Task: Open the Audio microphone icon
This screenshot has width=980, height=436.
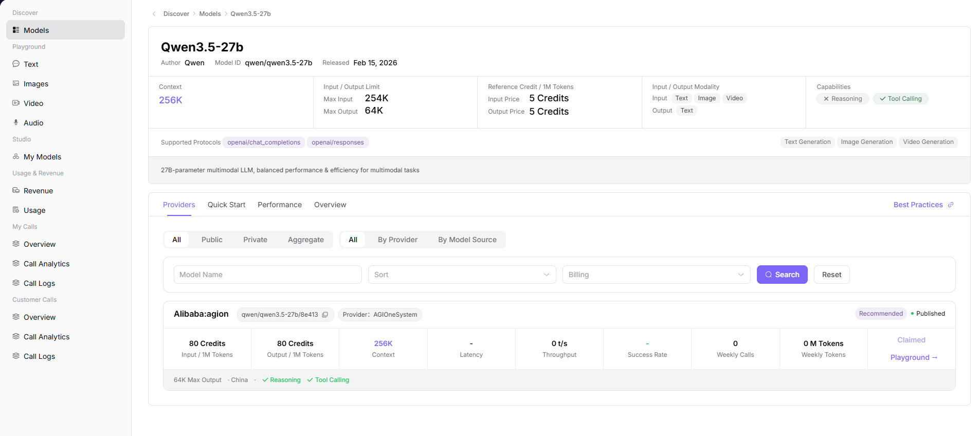Action: tap(16, 122)
